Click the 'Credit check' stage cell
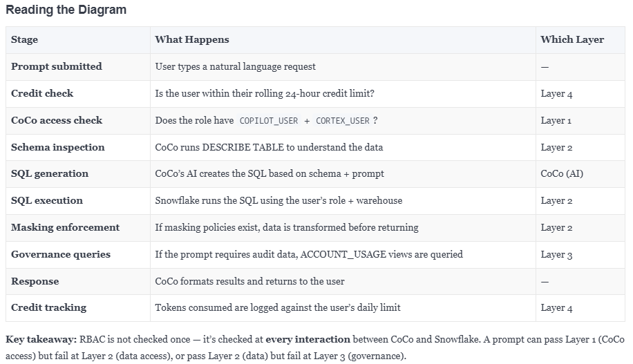This screenshot has height=364, width=633. [78, 94]
